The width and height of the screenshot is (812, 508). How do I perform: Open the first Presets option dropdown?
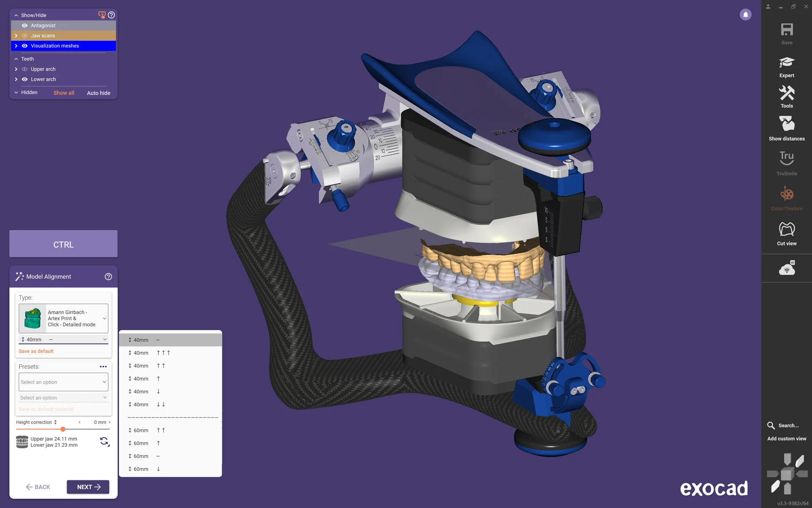(x=63, y=382)
